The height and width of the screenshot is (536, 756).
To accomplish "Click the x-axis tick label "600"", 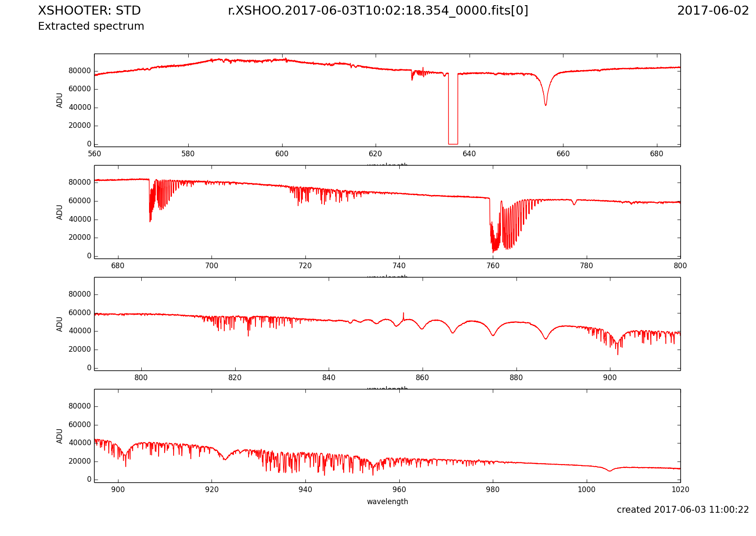I will pyautogui.click(x=282, y=154).
